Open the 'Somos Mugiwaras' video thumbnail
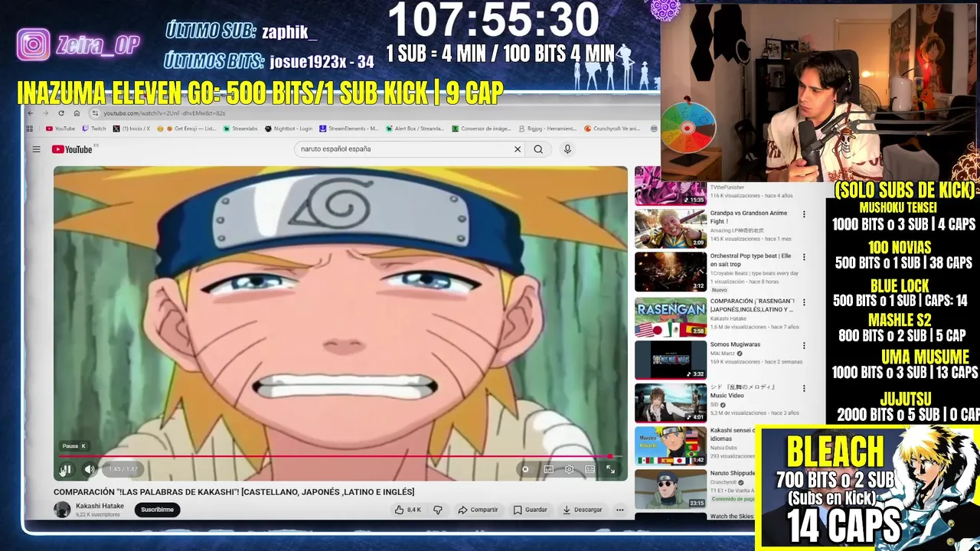Viewport: 980px width, 551px height. (670, 360)
